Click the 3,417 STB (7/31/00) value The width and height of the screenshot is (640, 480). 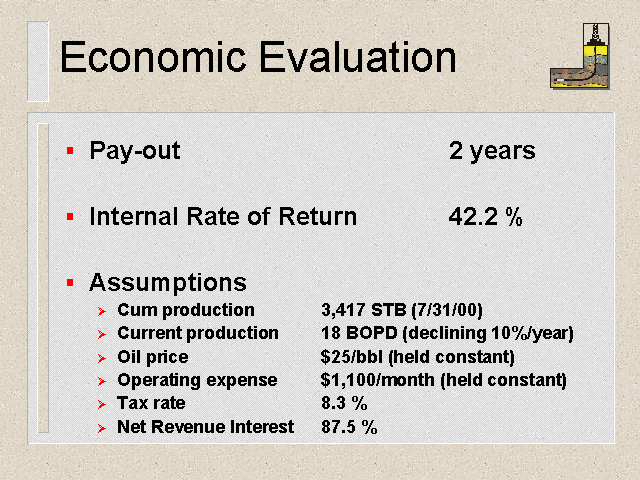tap(402, 310)
